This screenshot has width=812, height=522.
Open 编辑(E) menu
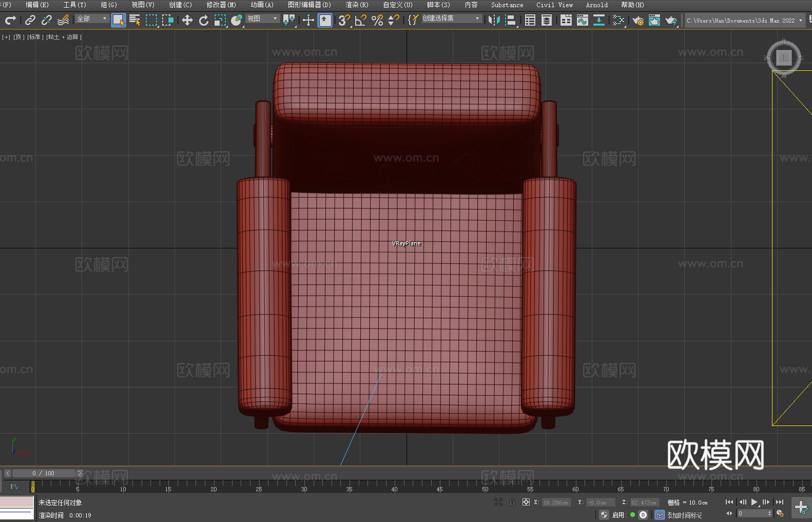click(x=37, y=5)
